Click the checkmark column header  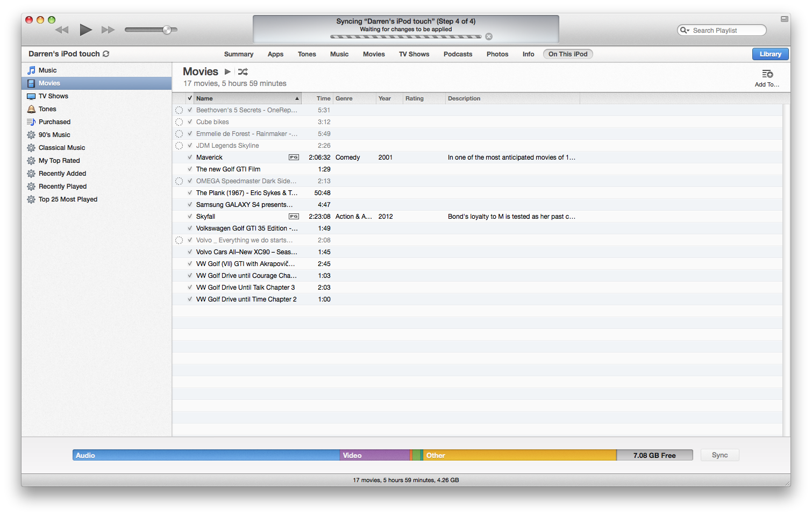pyautogui.click(x=190, y=98)
